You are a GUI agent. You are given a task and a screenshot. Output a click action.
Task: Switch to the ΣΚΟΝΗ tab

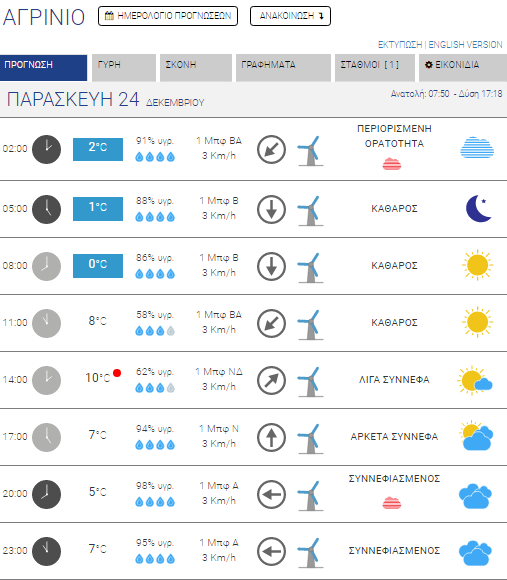[196, 68]
